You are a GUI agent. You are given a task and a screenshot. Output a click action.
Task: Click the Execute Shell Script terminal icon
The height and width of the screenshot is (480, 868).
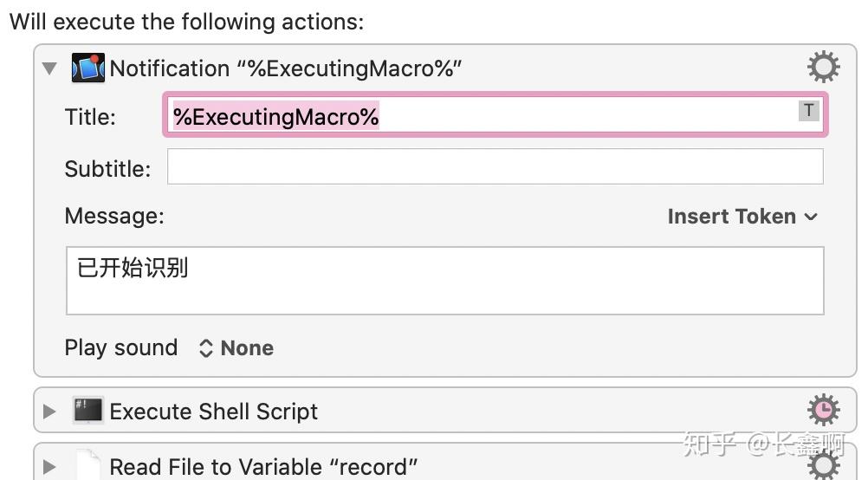tap(88, 411)
